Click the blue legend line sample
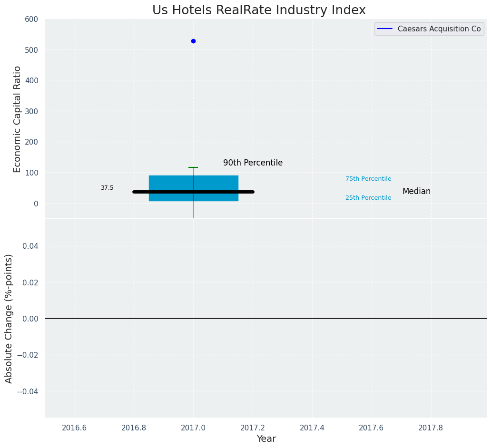 coord(384,29)
